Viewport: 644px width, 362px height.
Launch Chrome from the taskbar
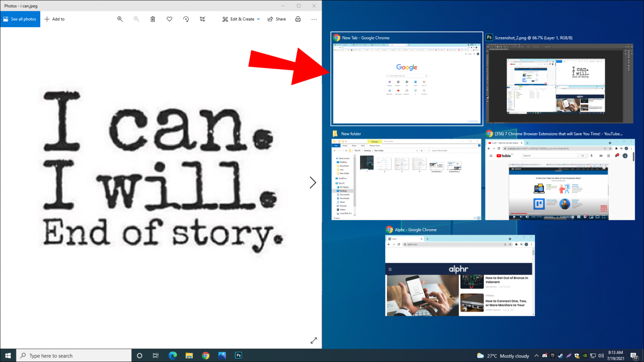pyautogui.click(x=205, y=355)
